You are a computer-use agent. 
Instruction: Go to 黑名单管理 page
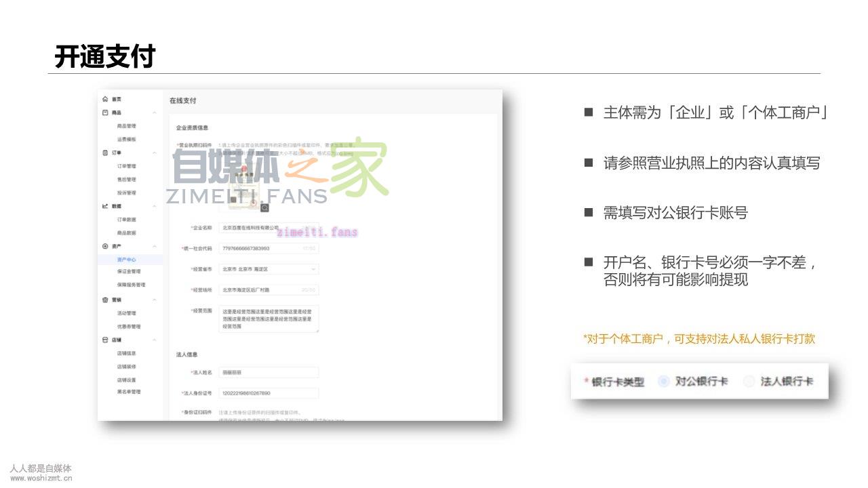pos(129,392)
